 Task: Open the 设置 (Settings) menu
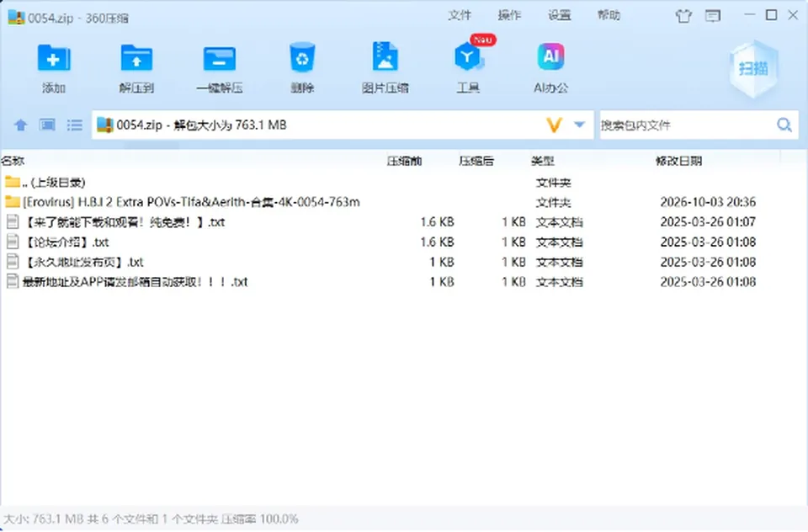[x=559, y=15]
